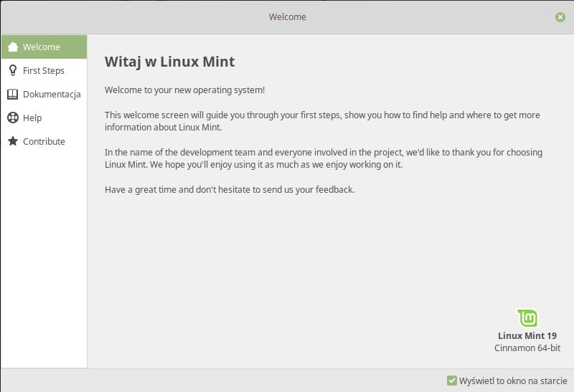
Task: Click the 'Witaj w Linux Mint' heading
Action: coord(169,62)
